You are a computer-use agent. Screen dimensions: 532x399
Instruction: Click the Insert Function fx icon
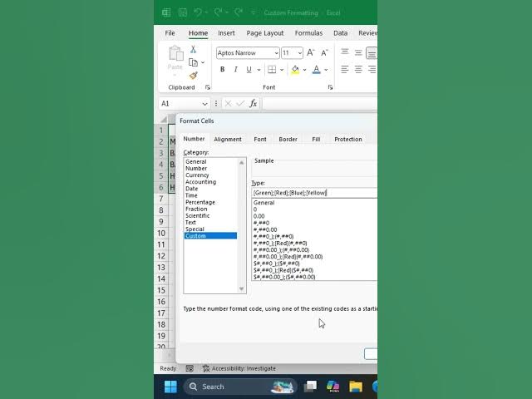click(253, 103)
